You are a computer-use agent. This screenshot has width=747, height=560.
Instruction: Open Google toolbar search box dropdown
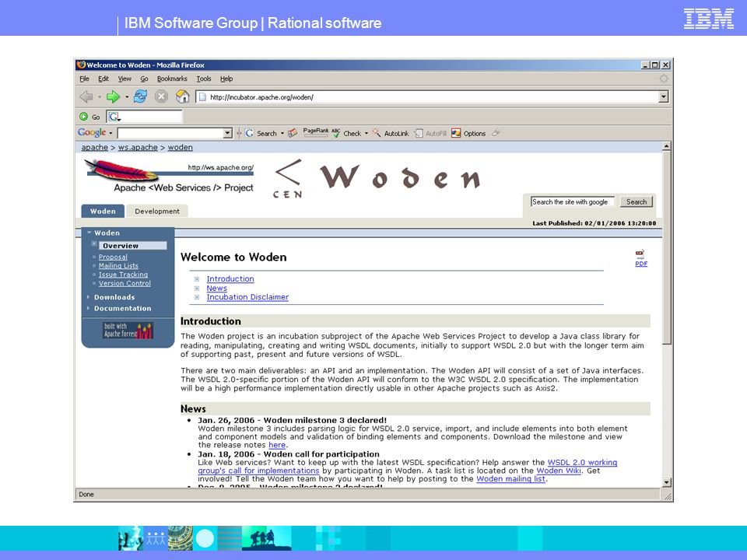228,133
